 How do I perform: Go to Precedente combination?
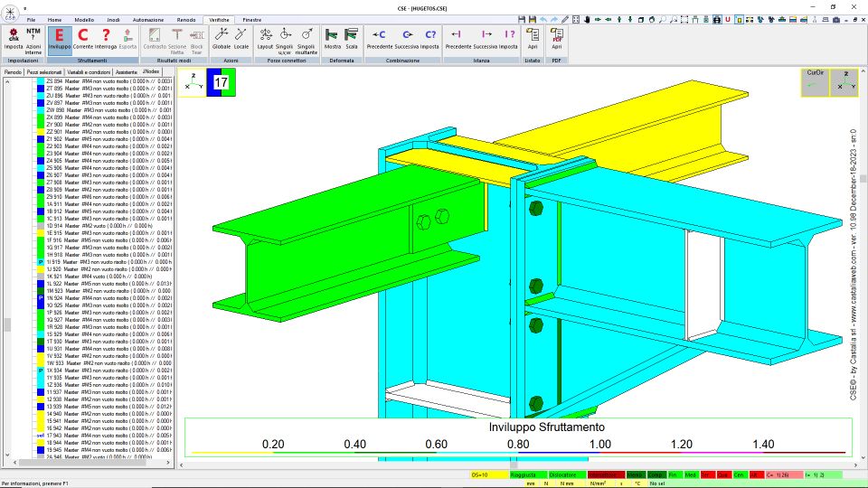pyautogui.click(x=380, y=40)
